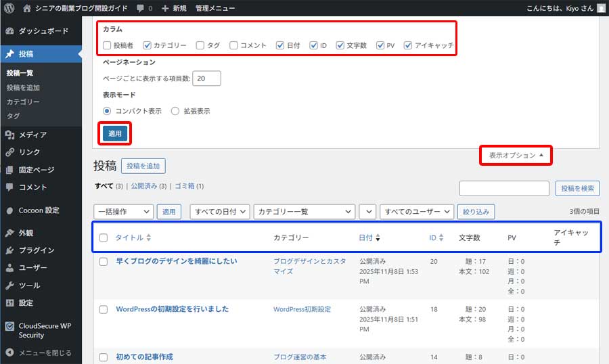Uncheck the 文字数 column checkbox

pyautogui.click(x=340, y=45)
